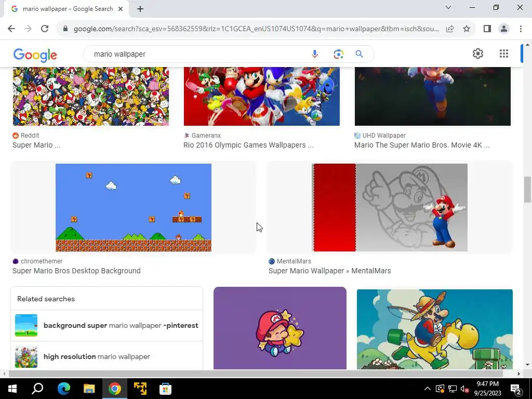Select high resolution mario wallpaper suggestion
Screen dimensions: 532x399
click(107, 355)
